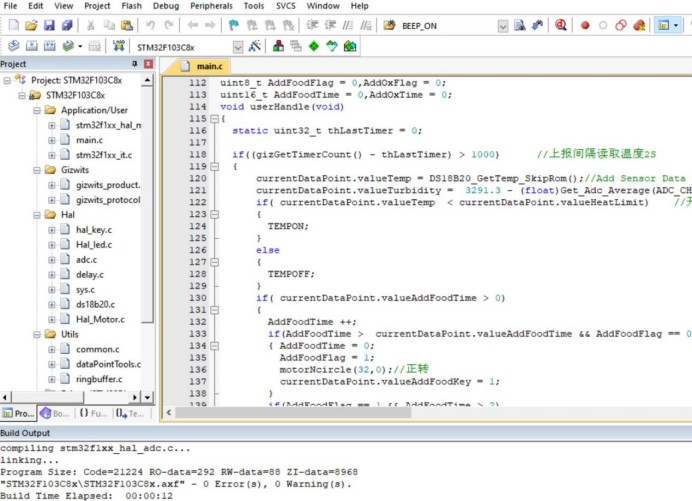Open the Project menu
Screen dimensions: 692x501
pos(97,6)
